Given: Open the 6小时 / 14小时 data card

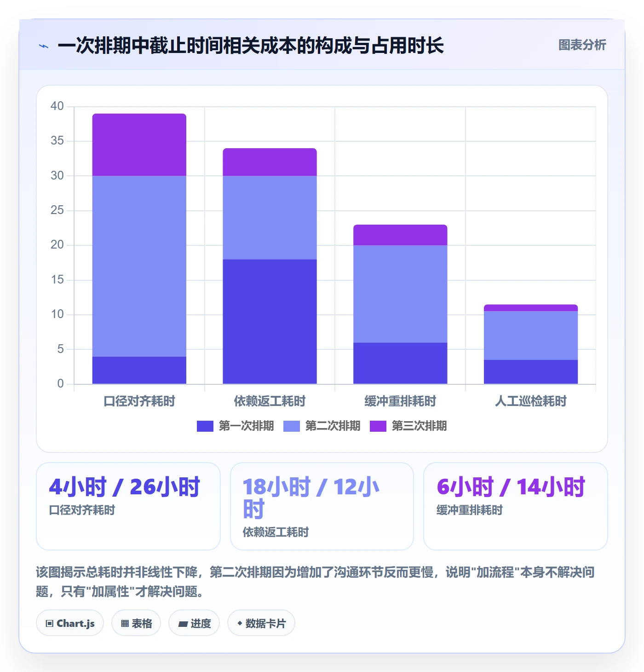Looking at the screenshot, I should (x=516, y=506).
